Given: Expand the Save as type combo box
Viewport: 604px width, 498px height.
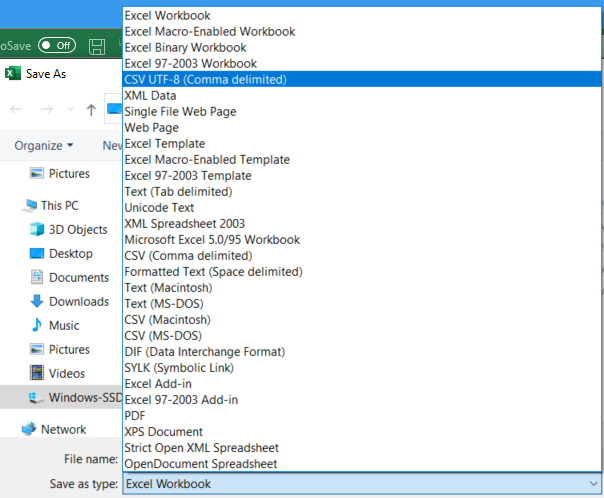Looking at the screenshot, I should [x=361, y=484].
